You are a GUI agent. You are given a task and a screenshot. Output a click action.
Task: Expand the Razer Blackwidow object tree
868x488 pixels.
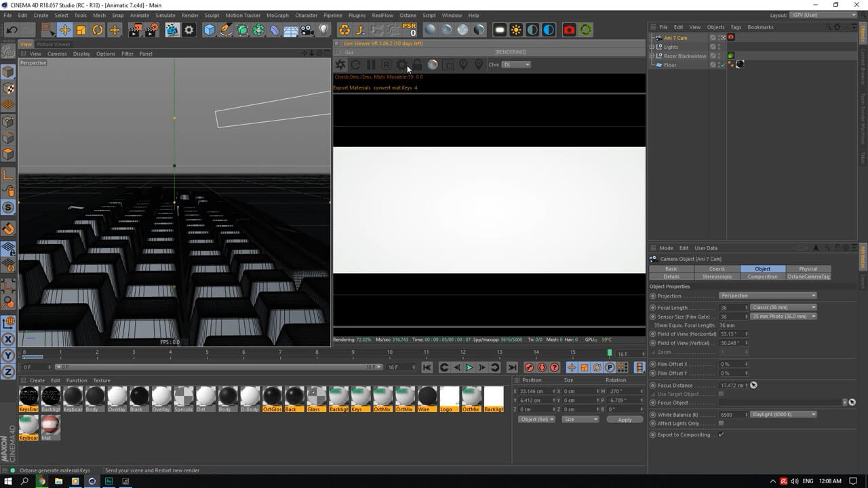coord(652,56)
